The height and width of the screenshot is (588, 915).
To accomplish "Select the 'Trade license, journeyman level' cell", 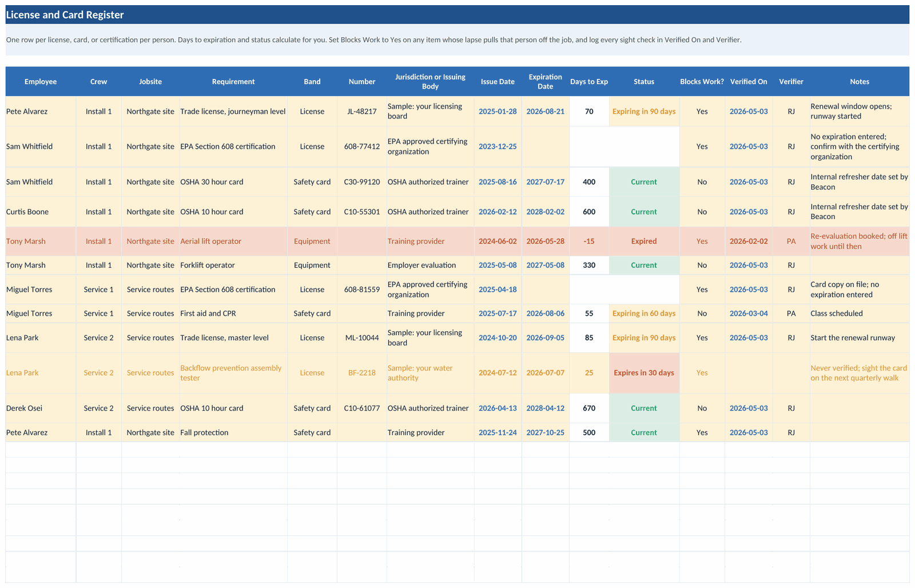I will 233,112.
